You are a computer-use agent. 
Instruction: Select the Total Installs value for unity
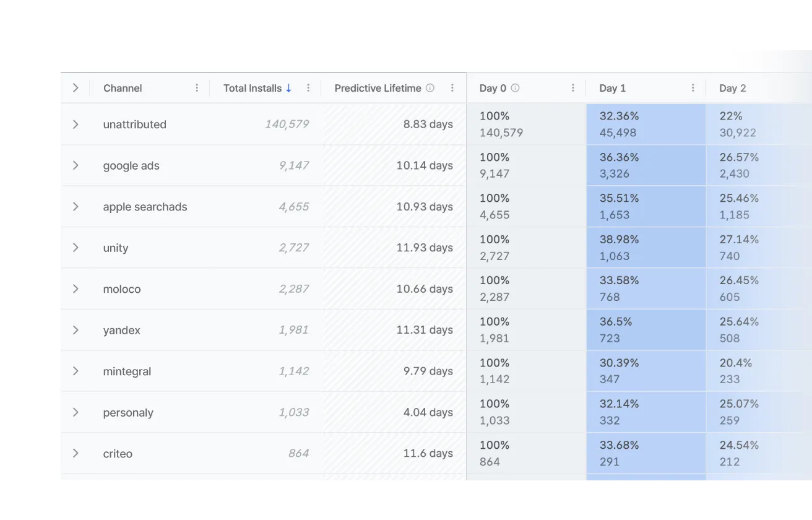click(293, 247)
